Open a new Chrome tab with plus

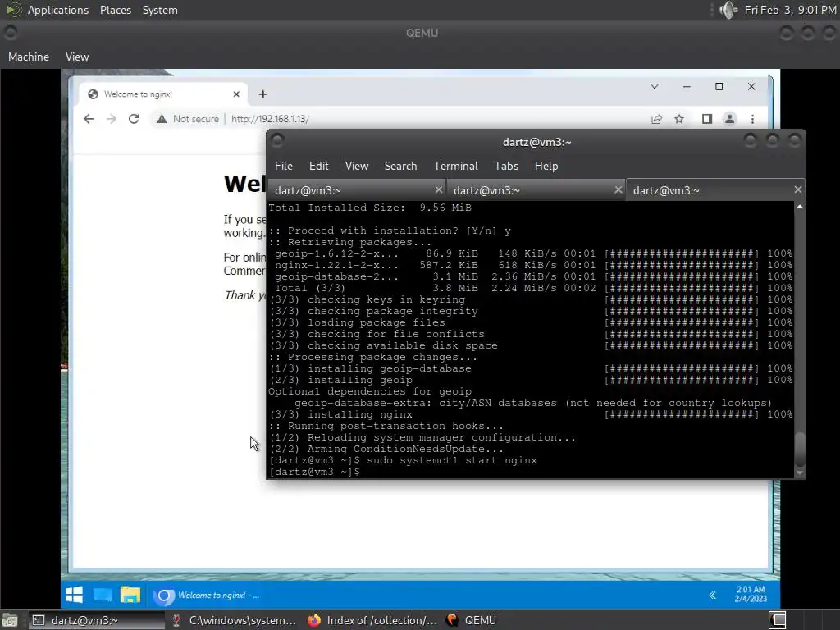coord(263,94)
